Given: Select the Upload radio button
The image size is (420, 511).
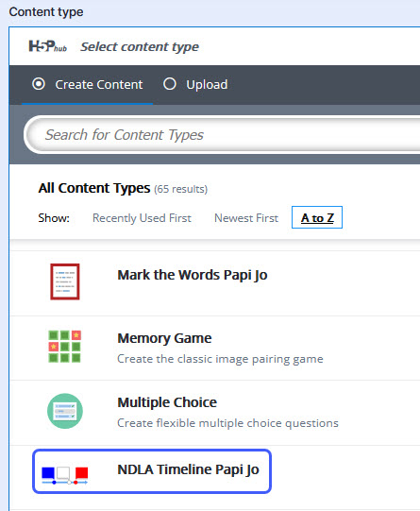Looking at the screenshot, I should 170,84.
